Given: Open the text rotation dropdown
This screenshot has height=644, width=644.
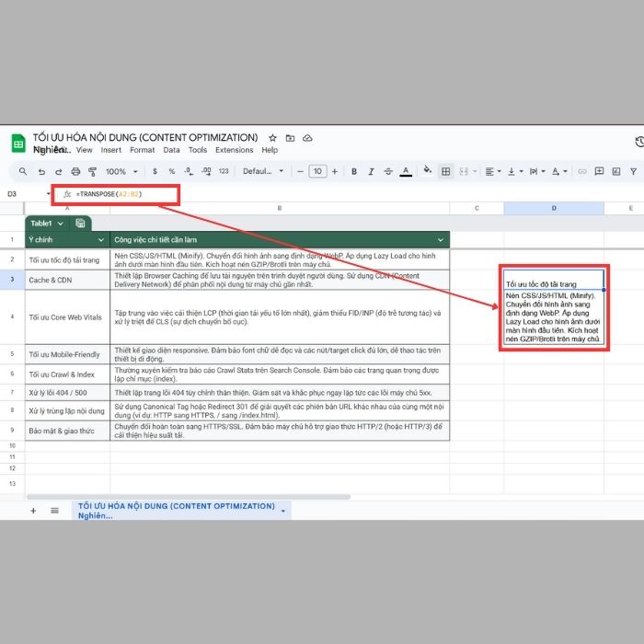Looking at the screenshot, I should tap(559, 171).
